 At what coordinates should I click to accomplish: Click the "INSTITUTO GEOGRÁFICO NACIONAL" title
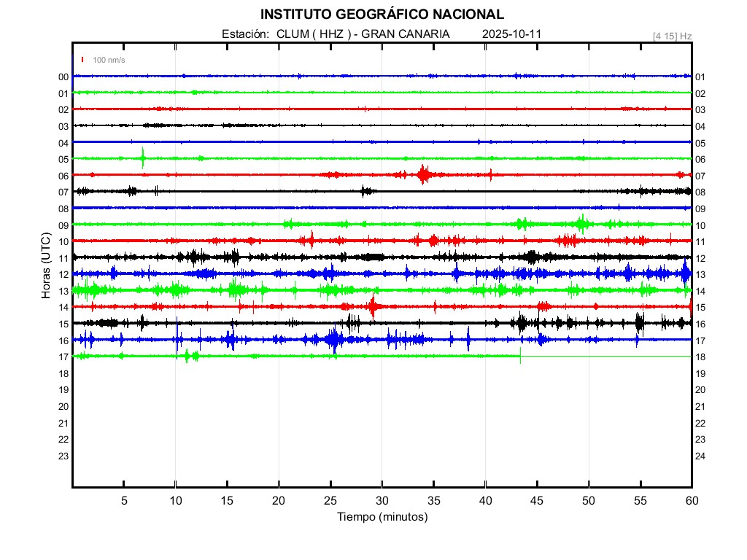point(382,15)
